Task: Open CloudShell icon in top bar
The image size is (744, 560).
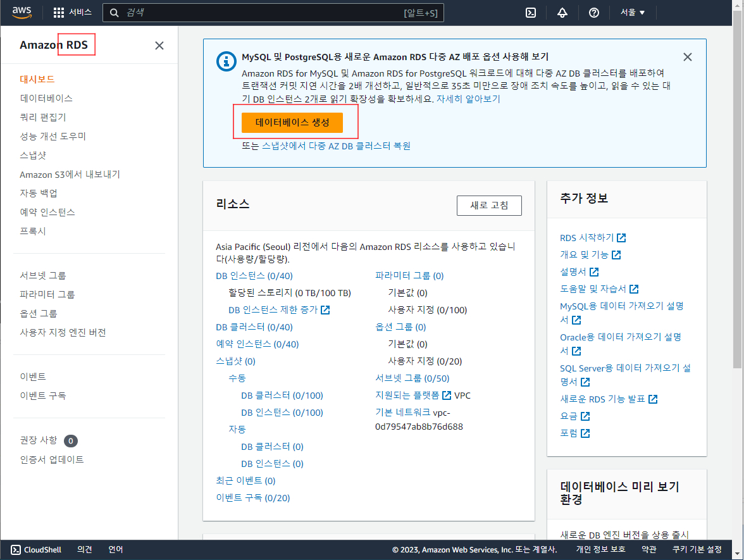Action: (x=531, y=13)
